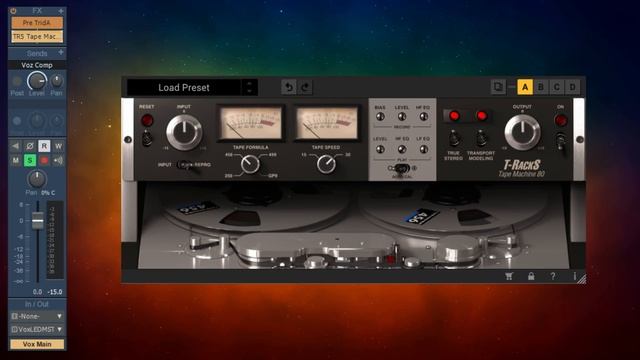Viewport: 640px width, 360px height.
Task: Click the left VU meter
Action: (x=251, y=123)
